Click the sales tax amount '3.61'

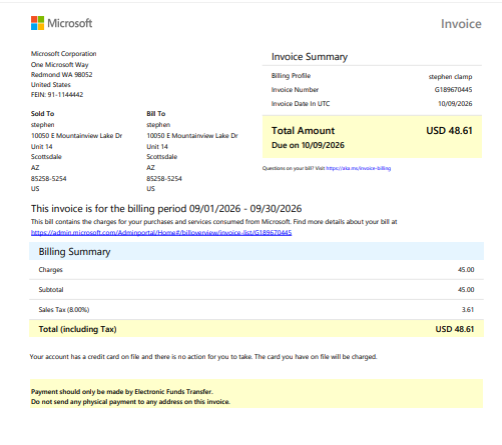coord(468,310)
